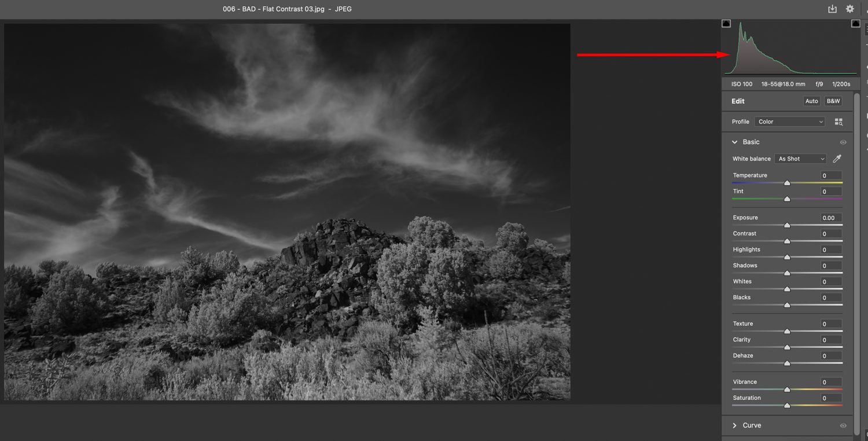
Task: Click the Saturation value field
Action: (x=831, y=398)
